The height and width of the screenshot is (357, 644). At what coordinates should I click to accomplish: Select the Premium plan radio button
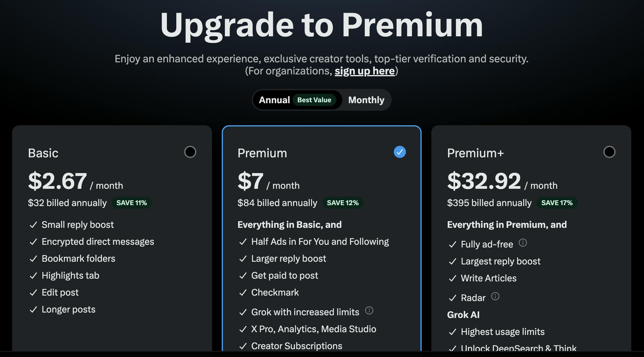[400, 152]
